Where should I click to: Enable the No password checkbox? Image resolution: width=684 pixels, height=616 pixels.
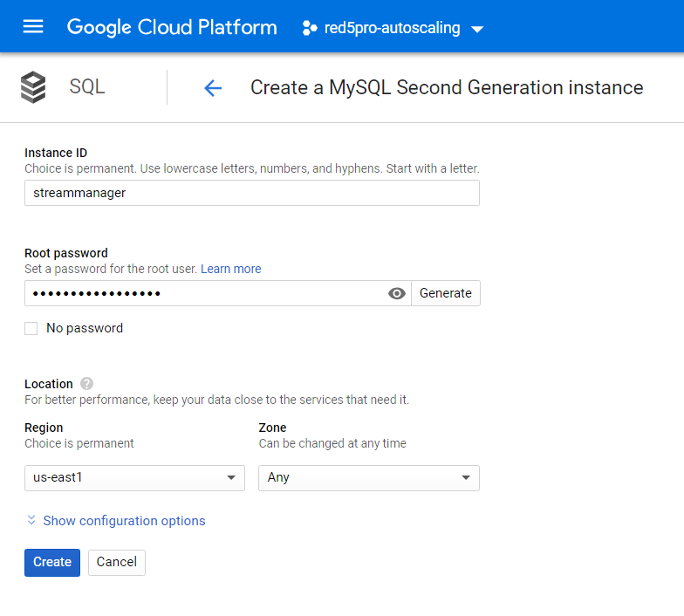tap(31, 328)
